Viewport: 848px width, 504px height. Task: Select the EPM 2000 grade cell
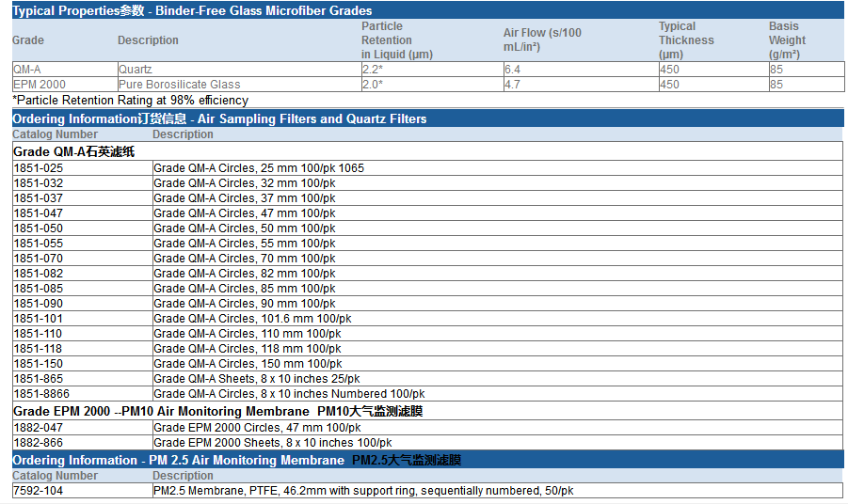(x=65, y=85)
